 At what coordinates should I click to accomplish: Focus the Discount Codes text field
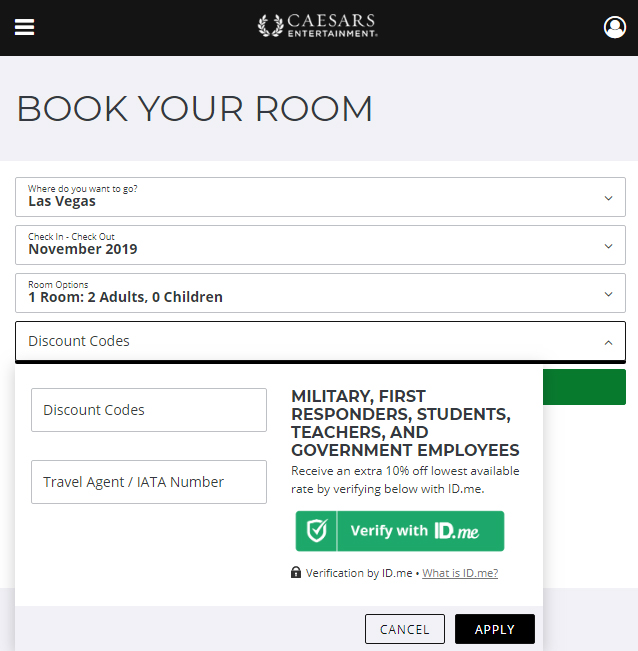(x=149, y=410)
